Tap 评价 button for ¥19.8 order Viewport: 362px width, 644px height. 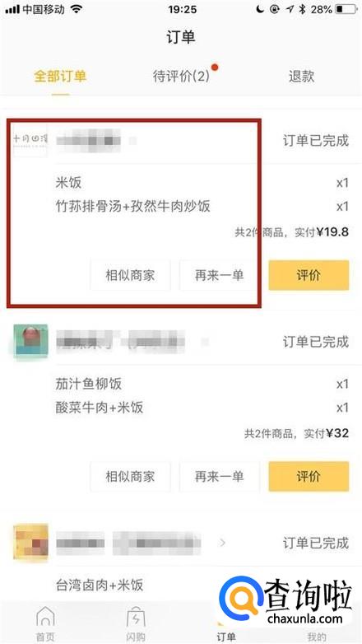(309, 275)
